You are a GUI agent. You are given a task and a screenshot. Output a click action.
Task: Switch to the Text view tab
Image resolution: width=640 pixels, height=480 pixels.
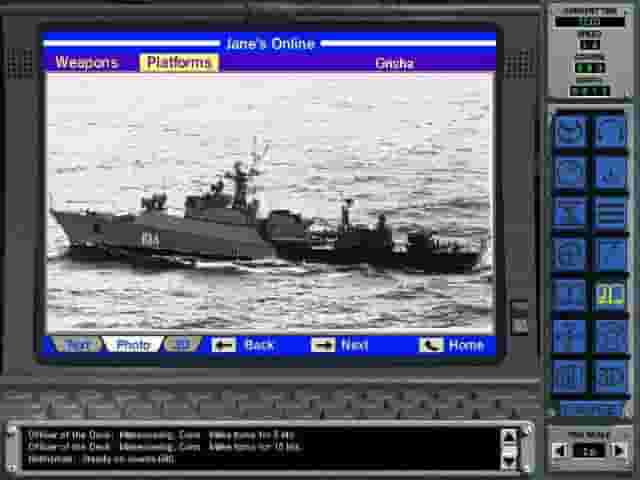coord(77,345)
